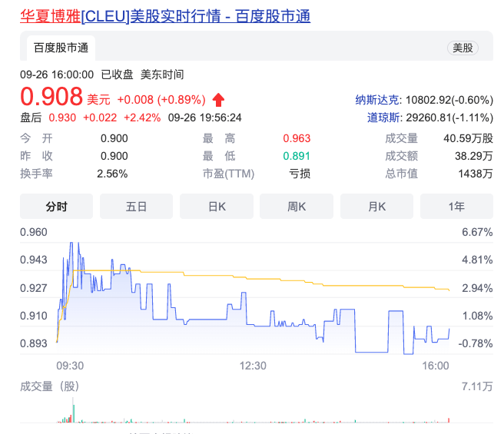Image resolution: width=504 pixels, height=434 pixels.
Task: Click the 成交量 value 40.59万股
Action: click(468, 138)
